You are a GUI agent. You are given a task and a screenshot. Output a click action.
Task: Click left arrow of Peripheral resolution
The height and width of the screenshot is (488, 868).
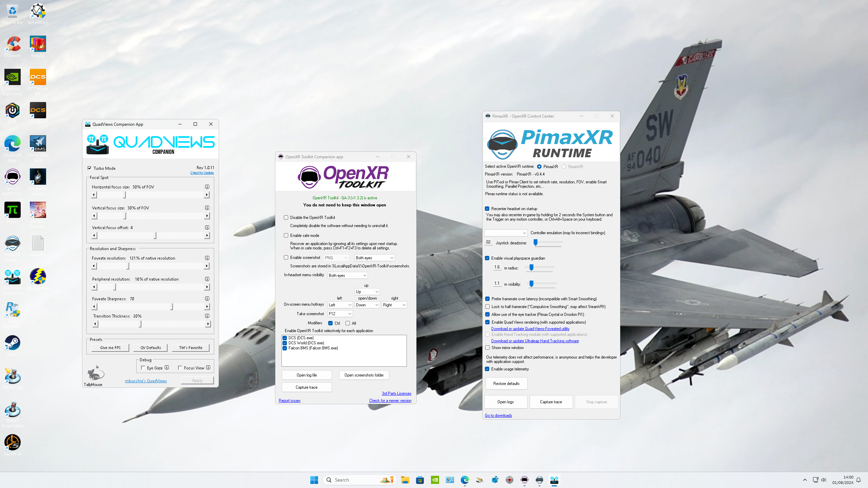pos(94,287)
